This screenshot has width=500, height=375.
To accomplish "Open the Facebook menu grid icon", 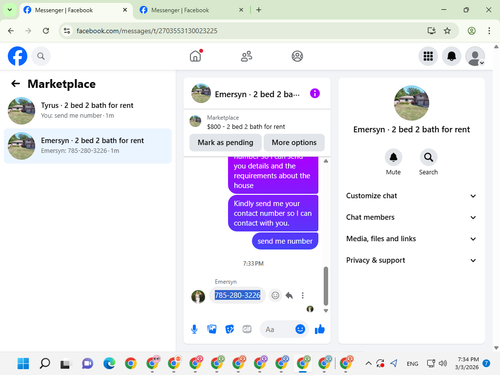I will tap(428, 56).
